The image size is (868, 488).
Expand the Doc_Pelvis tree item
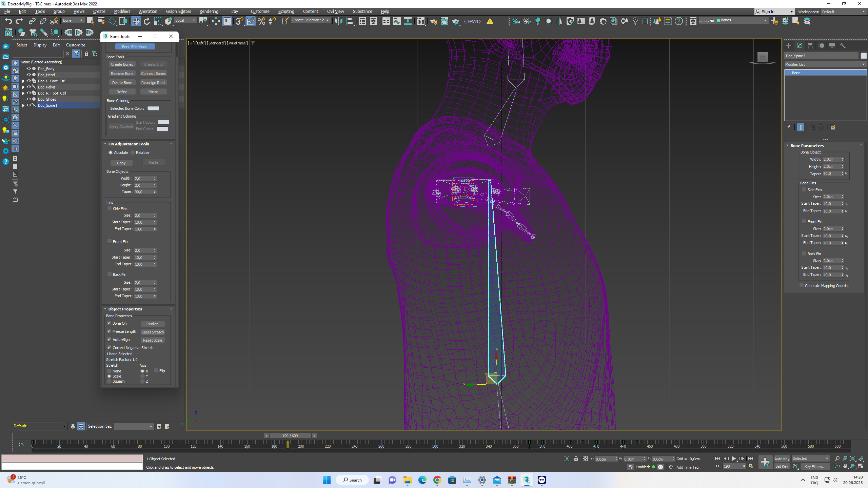point(23,87)
